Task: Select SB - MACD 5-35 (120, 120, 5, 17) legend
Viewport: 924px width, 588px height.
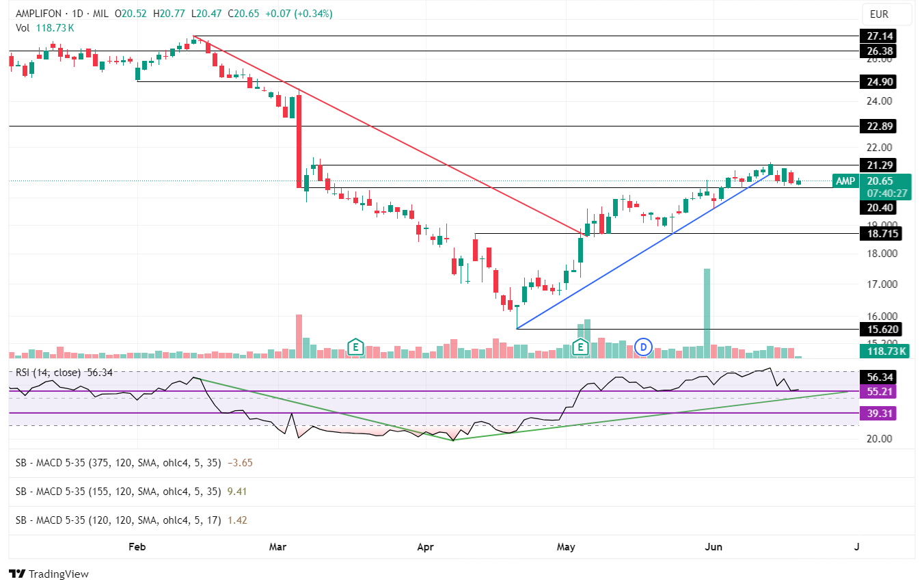Action: 131,520
